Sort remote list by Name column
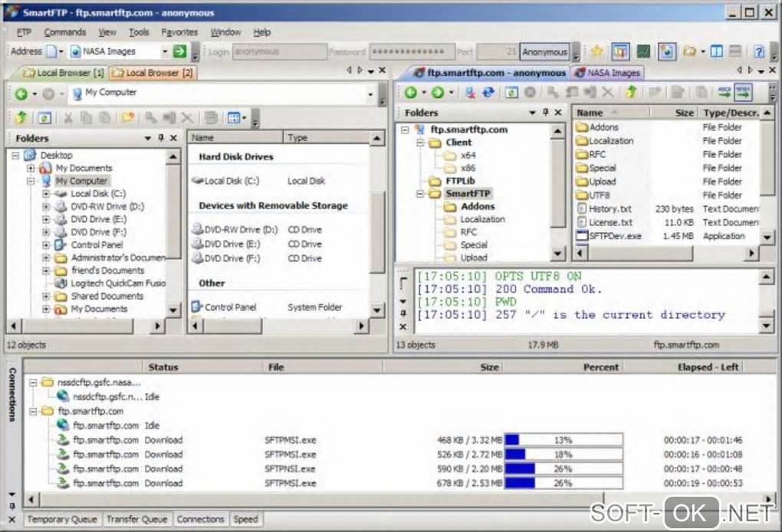 (610, 113)
